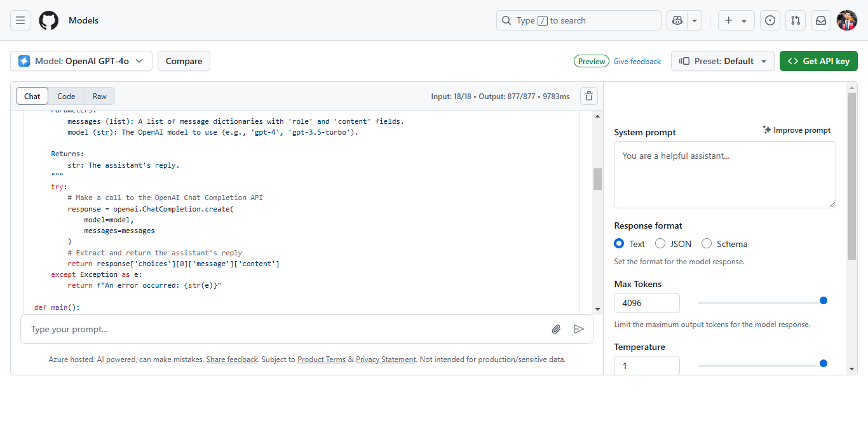The image size is (868, 430).
Task: Click the Type your prompt field
Action: pyautogui.click(x=286, y=329)
